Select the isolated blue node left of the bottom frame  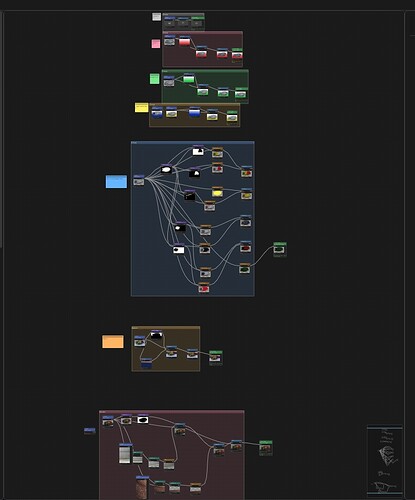[89, 430]
